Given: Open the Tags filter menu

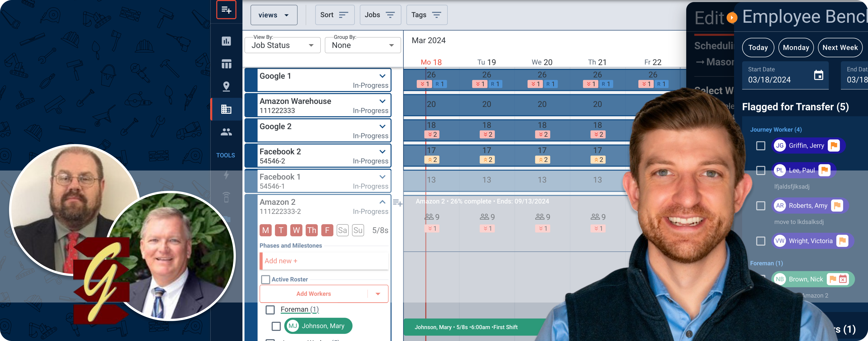Looking at the screenshot, I should tap(427, 15).
